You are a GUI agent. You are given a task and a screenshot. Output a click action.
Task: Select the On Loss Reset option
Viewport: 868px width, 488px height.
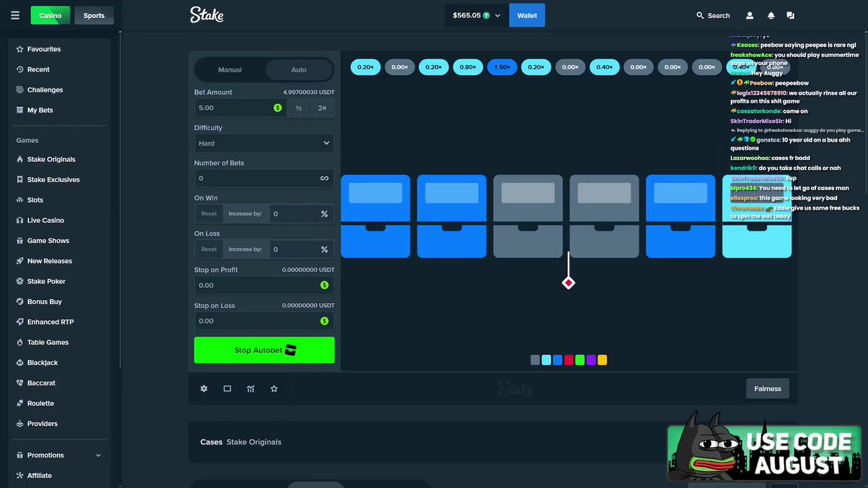click(x=209, y=249)
